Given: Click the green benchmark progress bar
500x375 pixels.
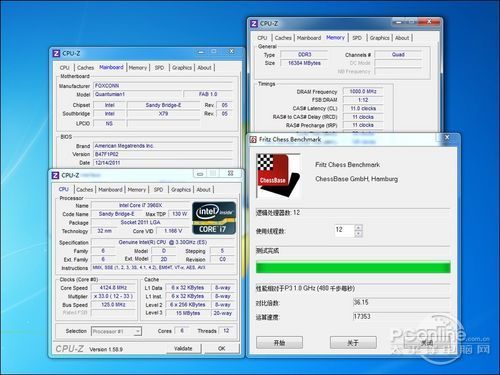Looking at the screenshot, I should [353, 268].
